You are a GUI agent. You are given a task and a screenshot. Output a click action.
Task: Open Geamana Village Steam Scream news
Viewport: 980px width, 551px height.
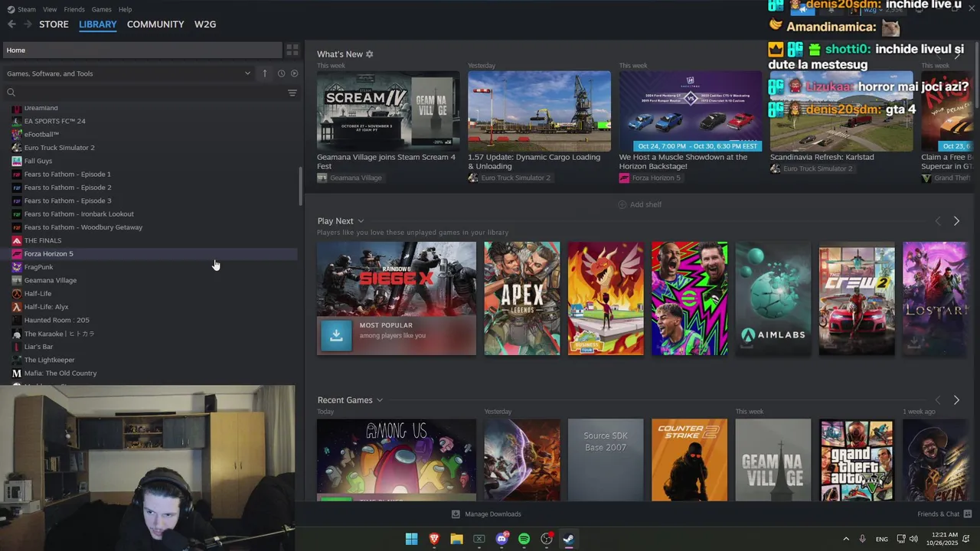click(x=388, y=112)
